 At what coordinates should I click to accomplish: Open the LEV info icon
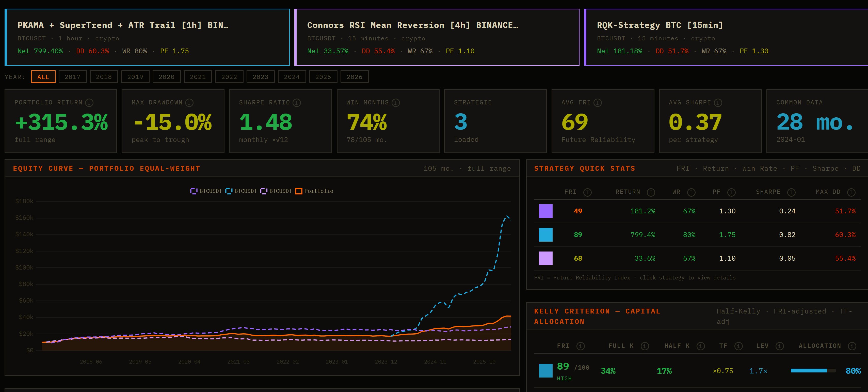[x=779, y=346]
